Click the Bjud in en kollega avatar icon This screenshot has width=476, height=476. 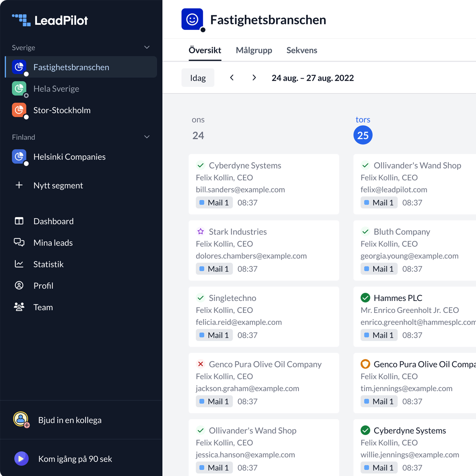coord(21,420)
